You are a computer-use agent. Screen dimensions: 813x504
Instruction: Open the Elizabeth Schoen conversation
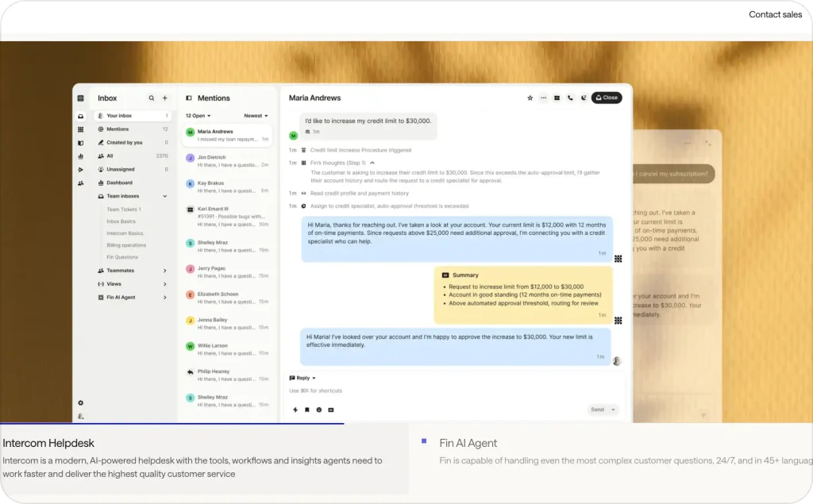(227, 298)
